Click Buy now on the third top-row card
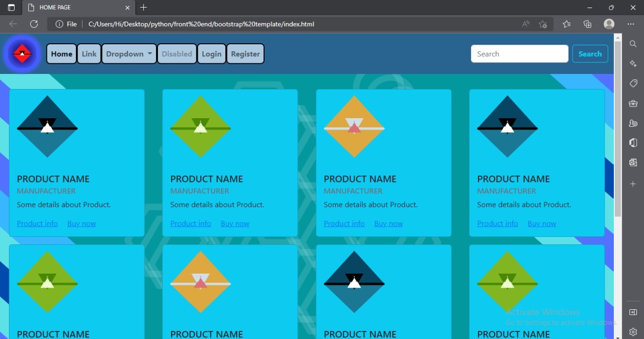This screenshot has height=339, width=644. click(388, 223)
